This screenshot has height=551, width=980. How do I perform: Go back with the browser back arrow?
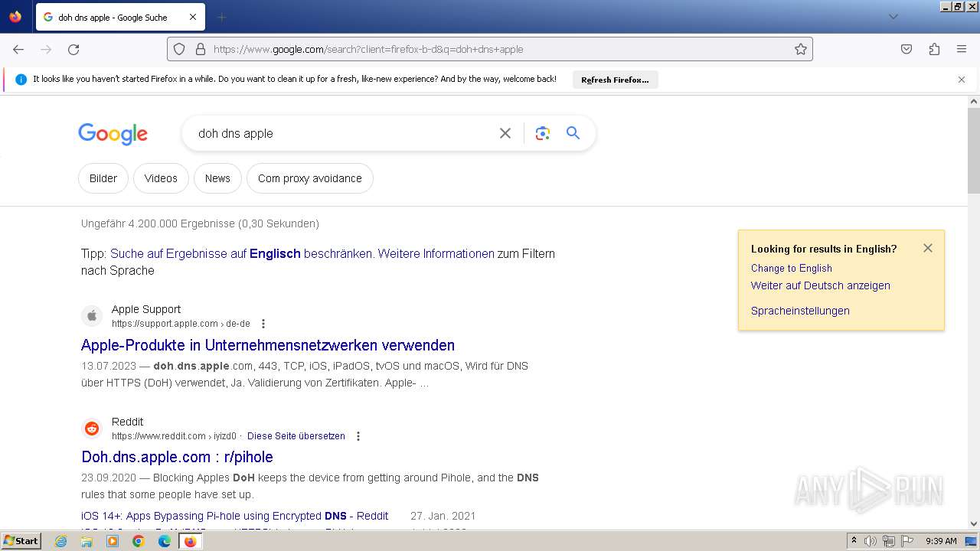tap(18, 49)
